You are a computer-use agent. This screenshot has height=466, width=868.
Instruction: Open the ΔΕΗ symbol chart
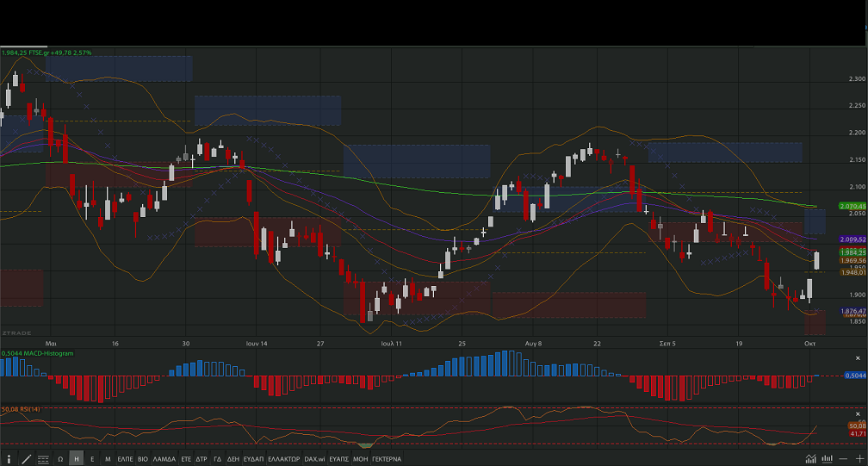click(233, 459)
